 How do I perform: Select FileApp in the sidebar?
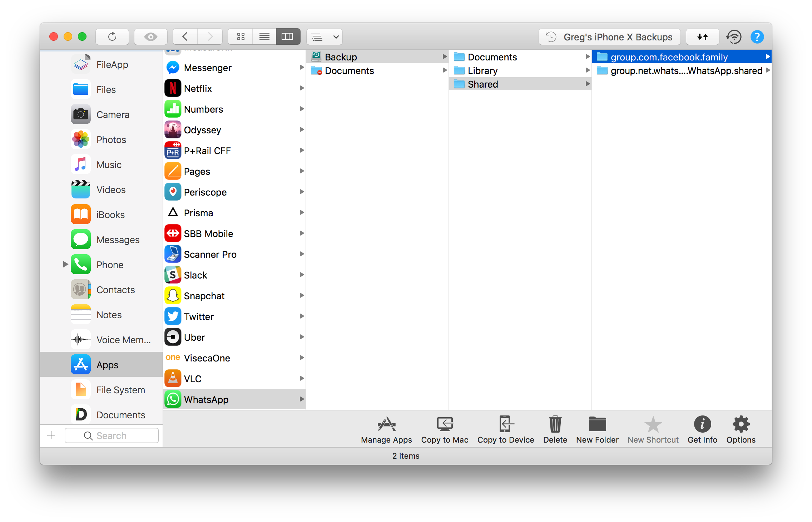tap(101, 65)
